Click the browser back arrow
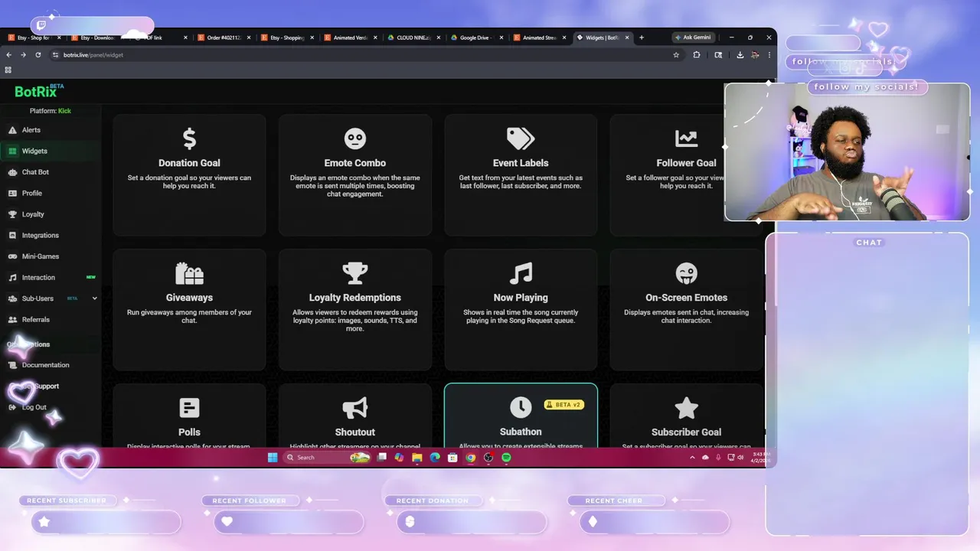This screenshot has height=551, width=980. 9,55
